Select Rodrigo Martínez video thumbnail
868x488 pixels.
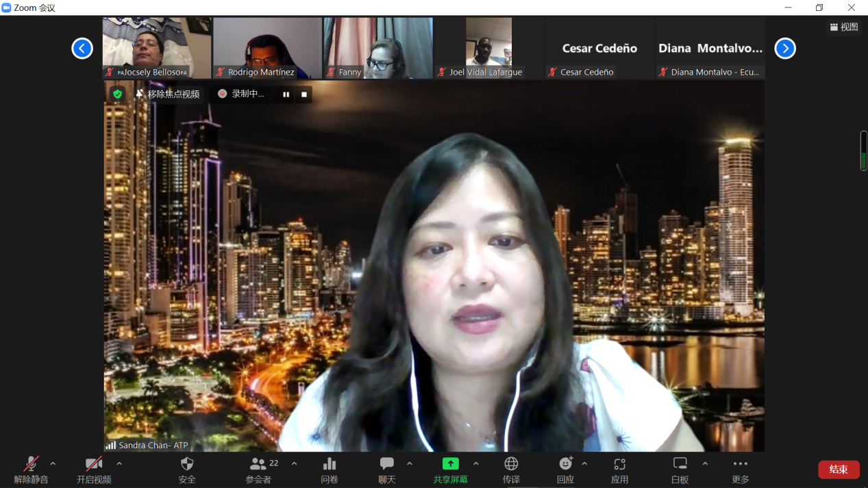[x=267, y=48]
